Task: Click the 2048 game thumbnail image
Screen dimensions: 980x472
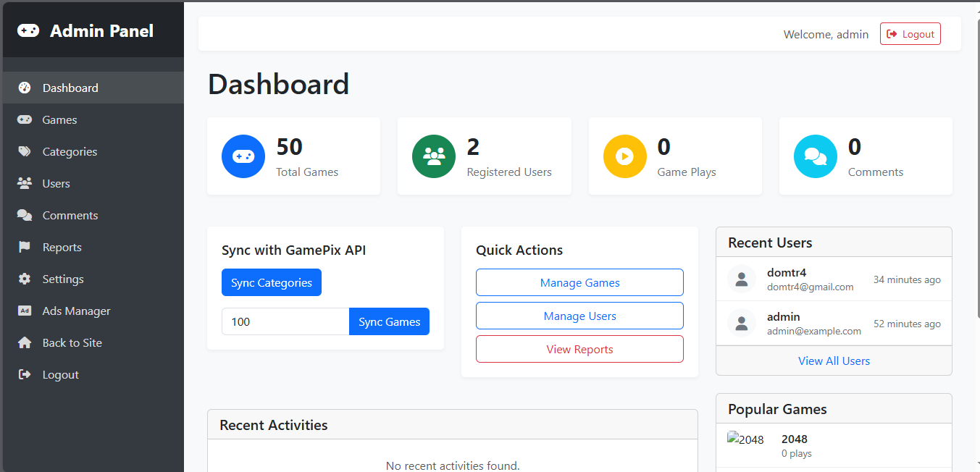Action: 745,439
